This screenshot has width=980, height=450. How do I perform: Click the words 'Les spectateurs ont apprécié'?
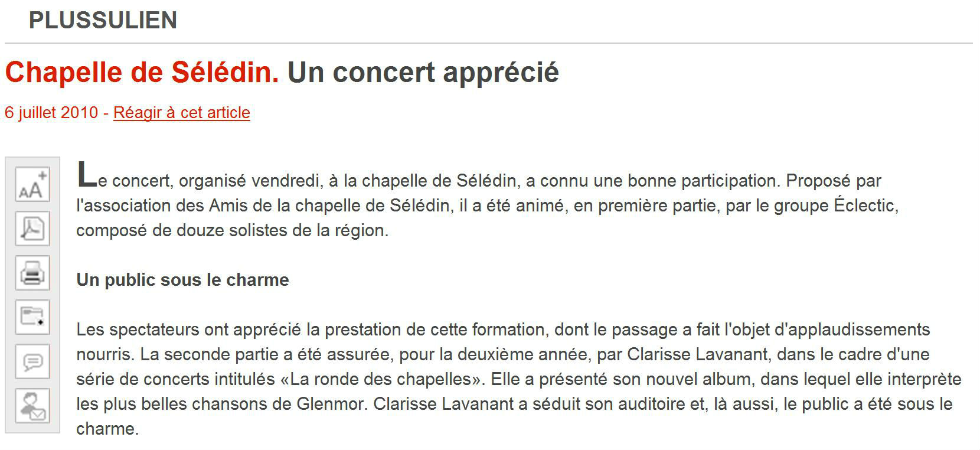coord(189,330)
